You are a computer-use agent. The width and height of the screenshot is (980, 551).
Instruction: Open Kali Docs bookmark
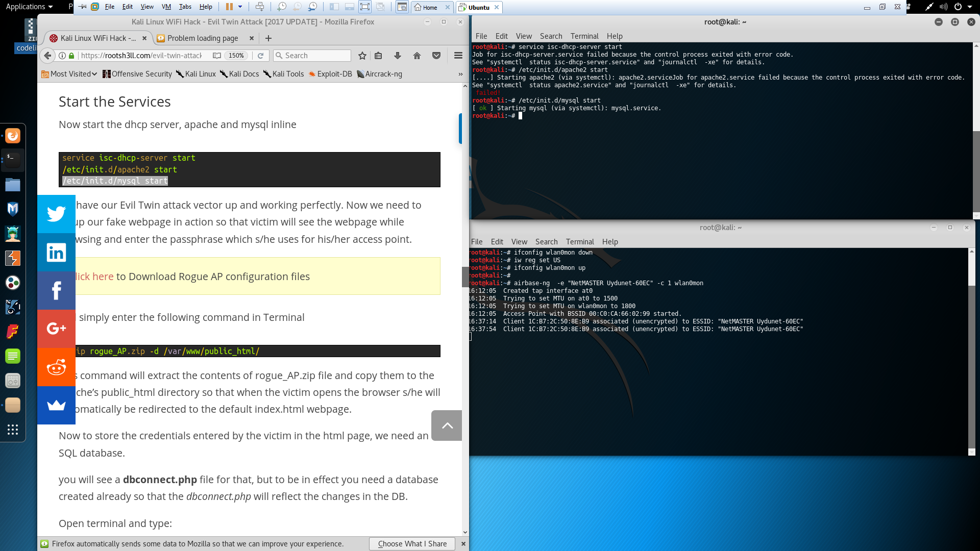point(239,74)
